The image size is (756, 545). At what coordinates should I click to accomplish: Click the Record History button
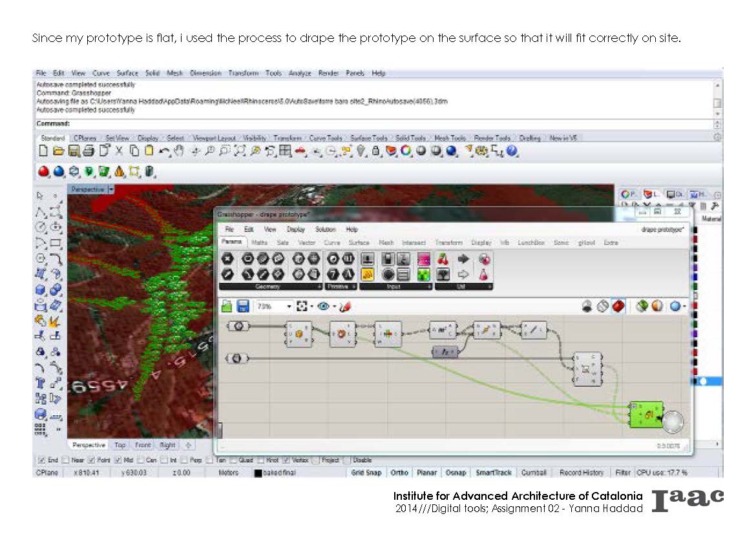click(582, 473)
